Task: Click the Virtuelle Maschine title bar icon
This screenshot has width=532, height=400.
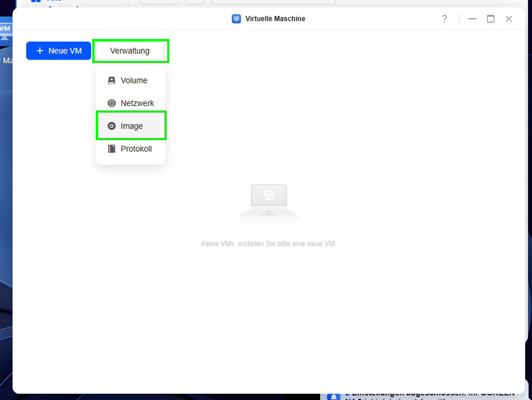Action: (236, 19)
